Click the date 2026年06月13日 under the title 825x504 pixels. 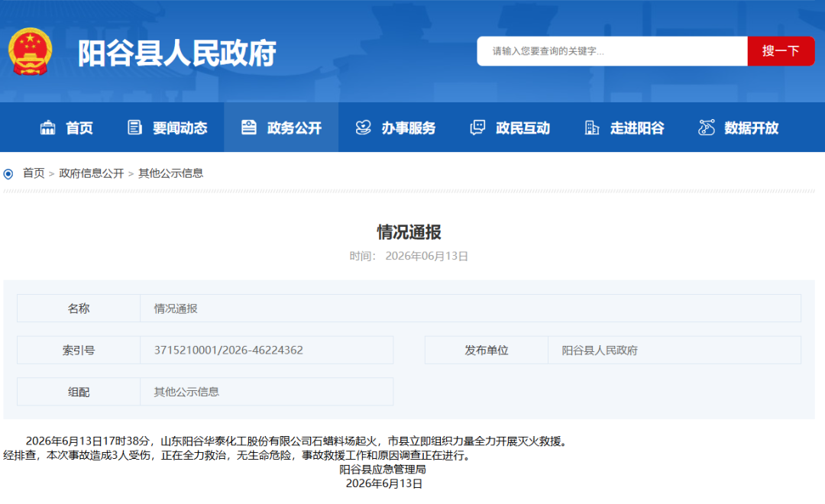[427, 257]
